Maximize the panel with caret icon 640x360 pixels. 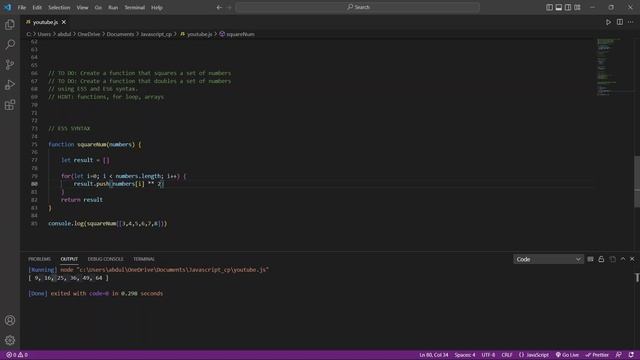623,259
